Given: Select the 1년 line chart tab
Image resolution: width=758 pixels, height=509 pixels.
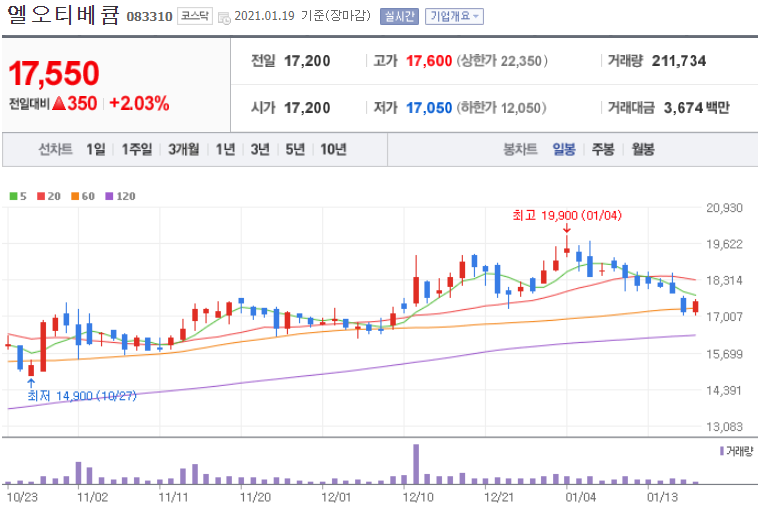Looking at the screenshot, I should (225, 149).
